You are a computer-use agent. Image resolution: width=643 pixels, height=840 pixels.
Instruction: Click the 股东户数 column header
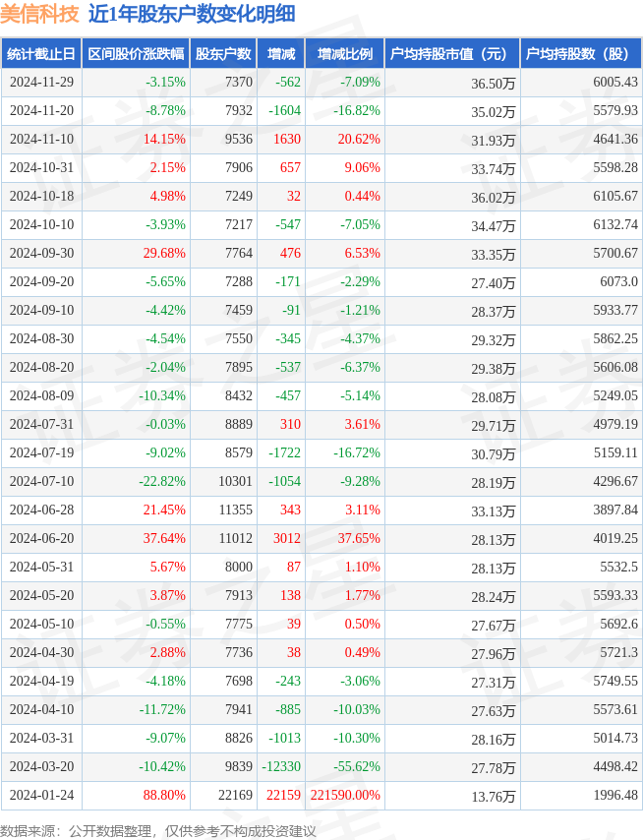[223, 53]
